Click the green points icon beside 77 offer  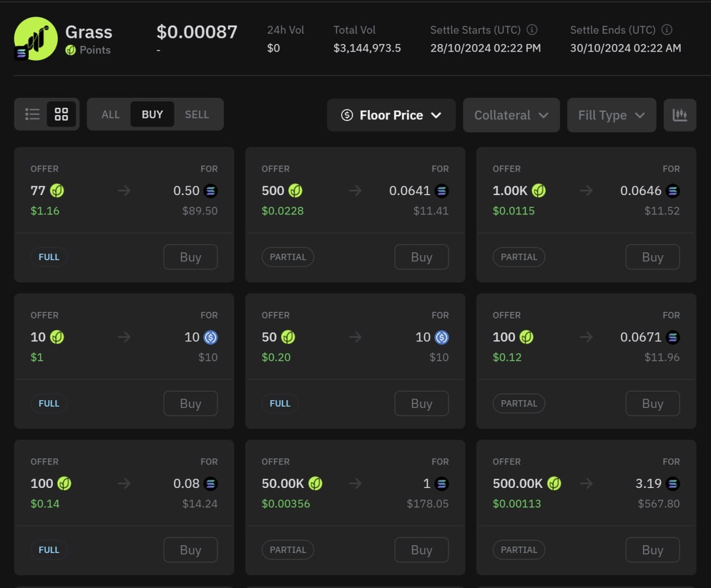pyautogui.click(x=57, y=191)
